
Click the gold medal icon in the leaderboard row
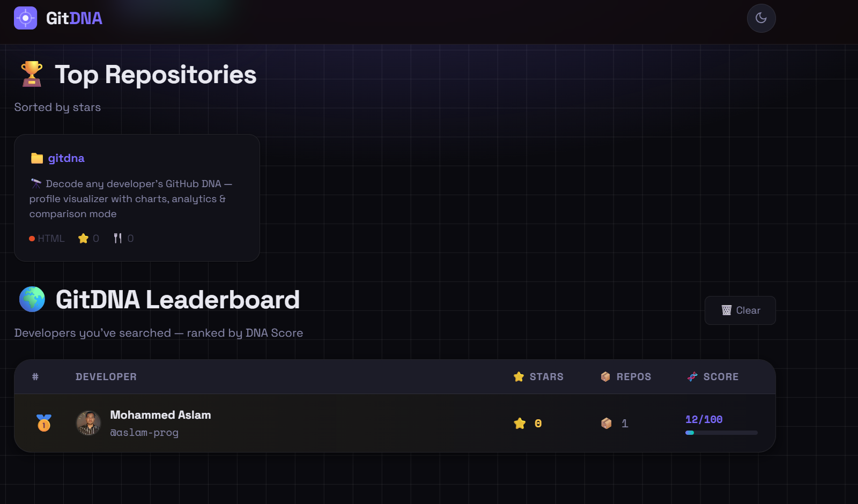click(43, 423)
